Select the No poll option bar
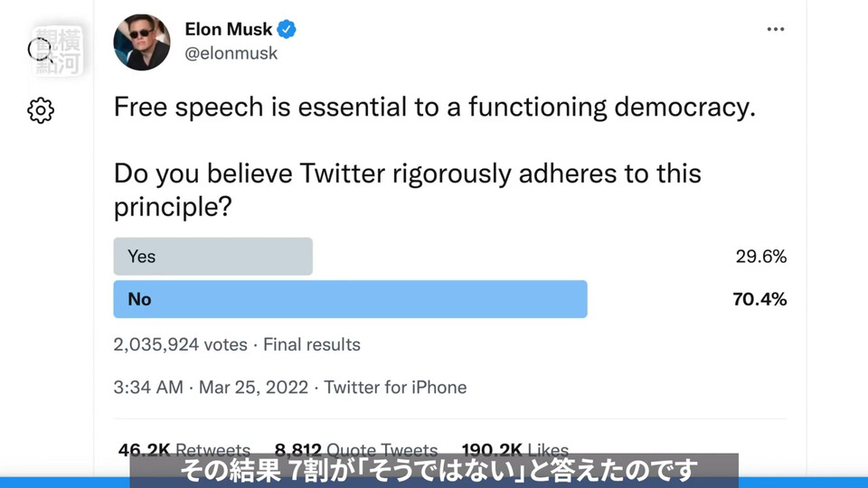 (x=350, y=299)
